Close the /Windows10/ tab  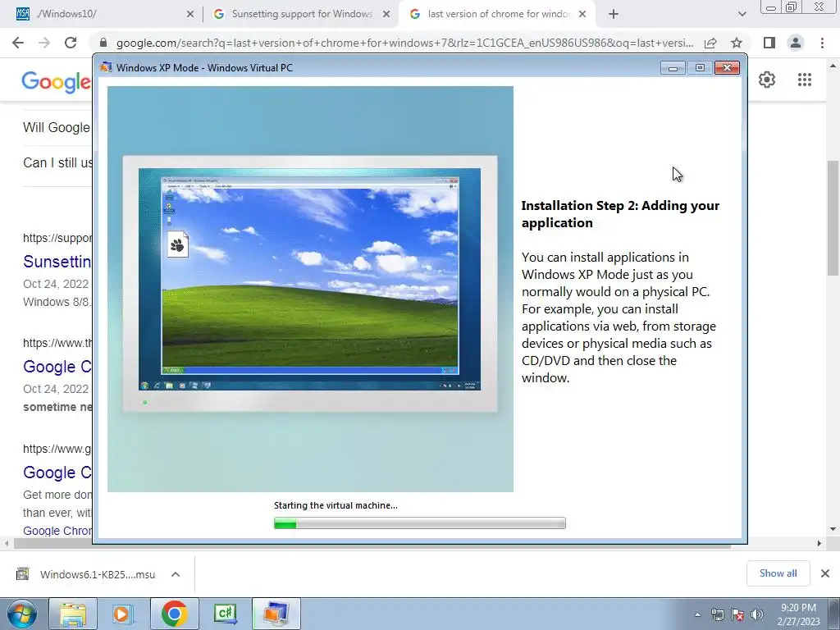point(190,15)
